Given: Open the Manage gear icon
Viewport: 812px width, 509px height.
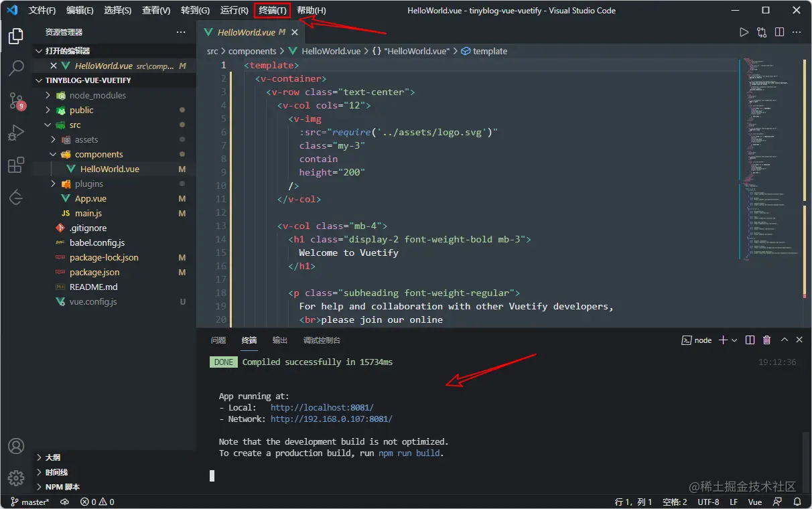Looking at the screenshot, I should (16, 478).
